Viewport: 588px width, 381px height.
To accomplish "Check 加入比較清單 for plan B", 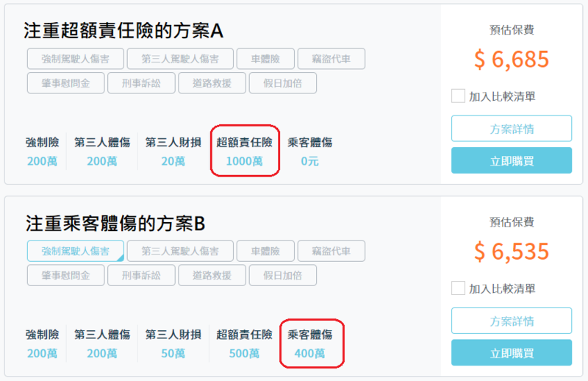I will click(458, 288).
